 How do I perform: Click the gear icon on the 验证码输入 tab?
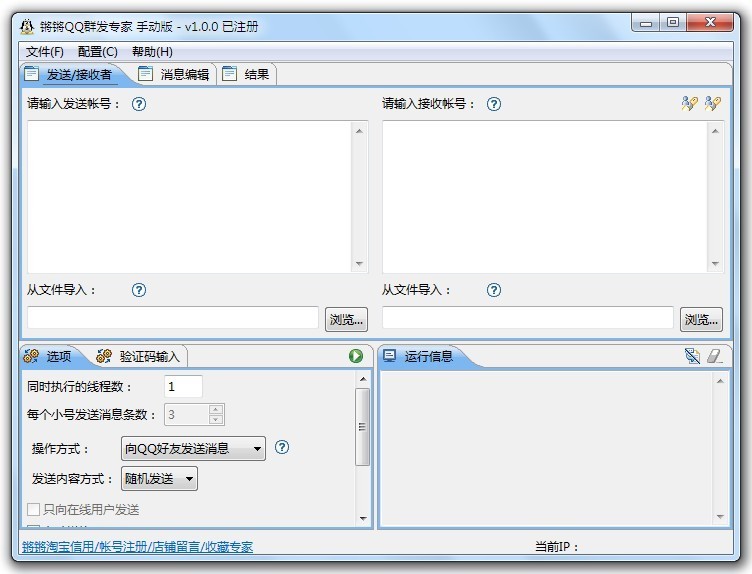[104, 356]
